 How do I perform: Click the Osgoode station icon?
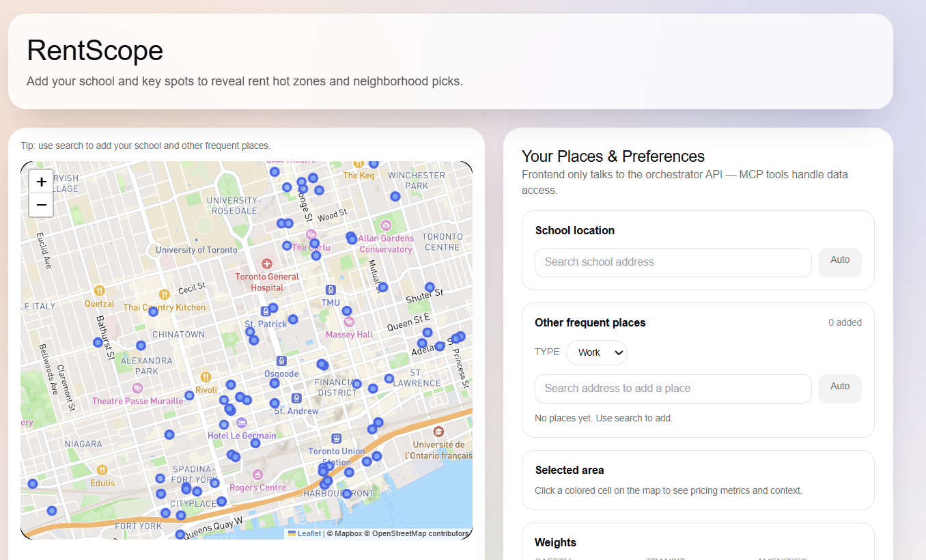point(281,361)
